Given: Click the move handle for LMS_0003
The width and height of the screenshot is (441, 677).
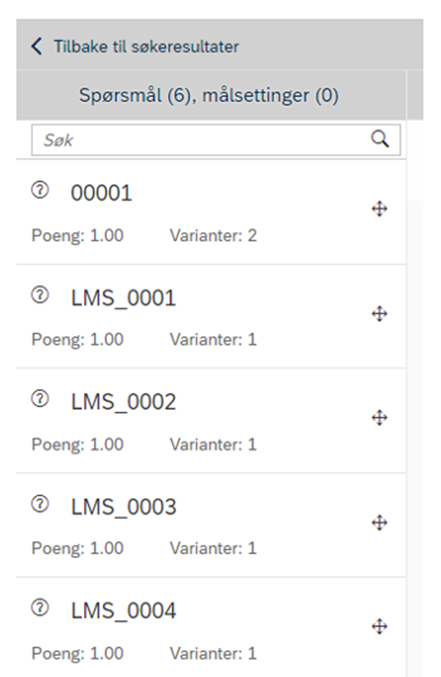Looking at the screenshot, I should click(x=379, y=522).
